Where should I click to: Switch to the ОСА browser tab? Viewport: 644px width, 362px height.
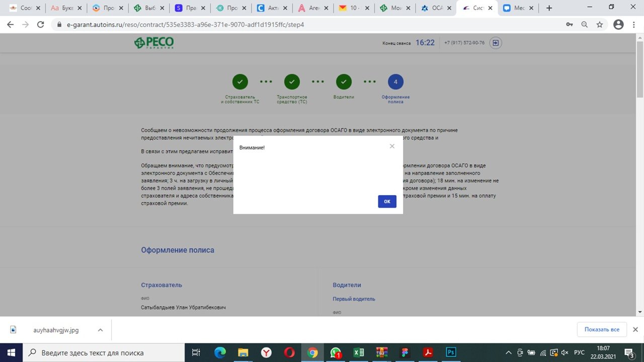click(x=433, y=8)
